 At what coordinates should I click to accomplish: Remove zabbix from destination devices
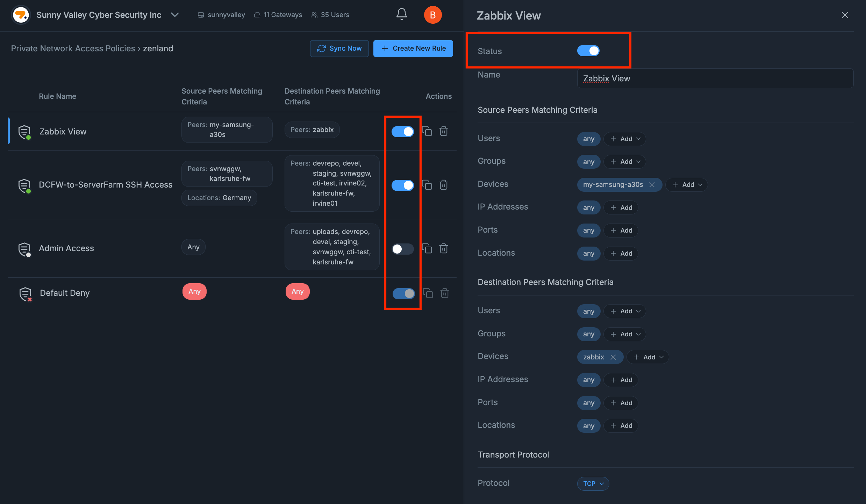[x=613, y=357]
